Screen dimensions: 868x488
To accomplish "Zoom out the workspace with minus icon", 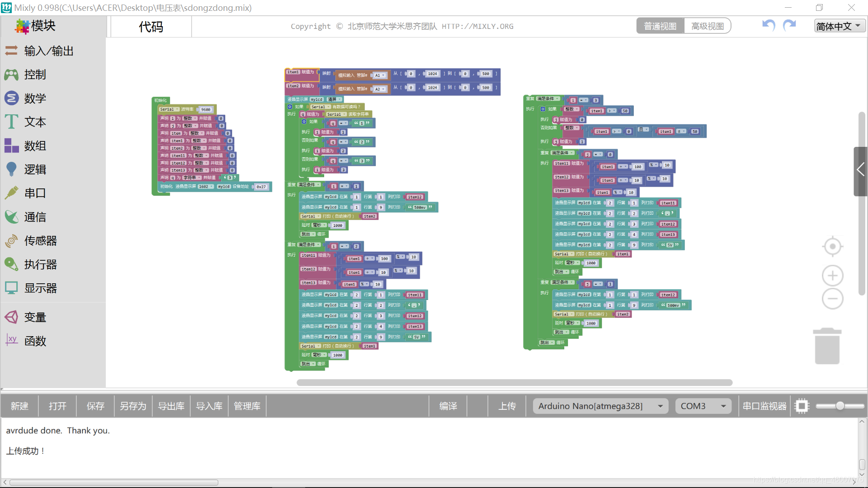I will click(832, 299).
